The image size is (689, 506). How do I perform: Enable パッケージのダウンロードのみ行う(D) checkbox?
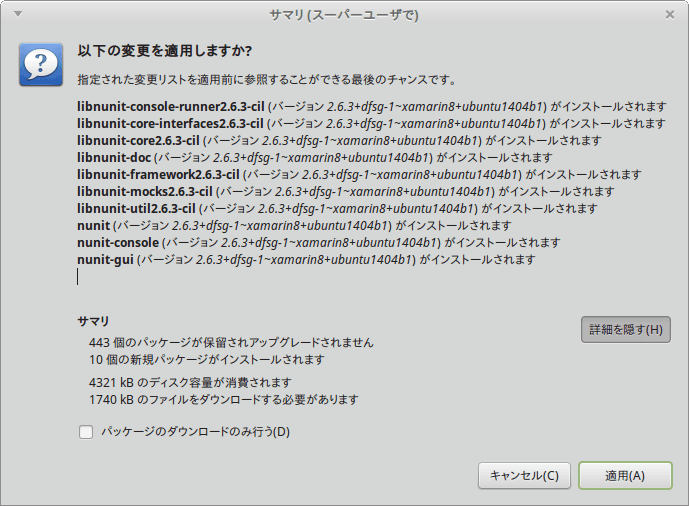86,432
